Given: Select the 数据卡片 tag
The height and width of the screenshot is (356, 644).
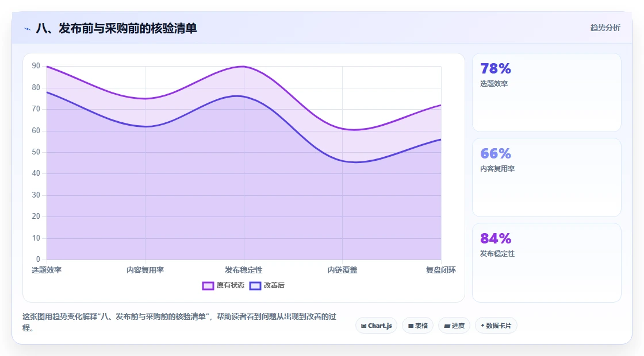Looking at the screenshot, I should pos(496,326).
